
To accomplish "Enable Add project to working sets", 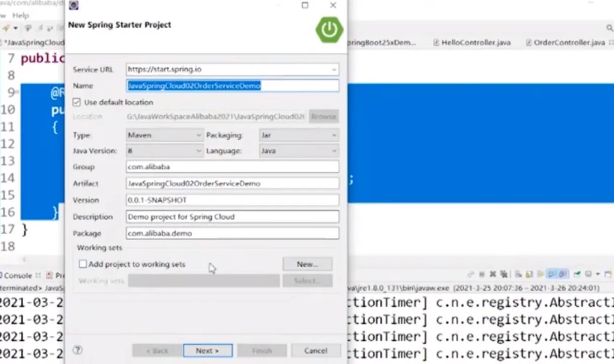I will click(x=83, y=264).
